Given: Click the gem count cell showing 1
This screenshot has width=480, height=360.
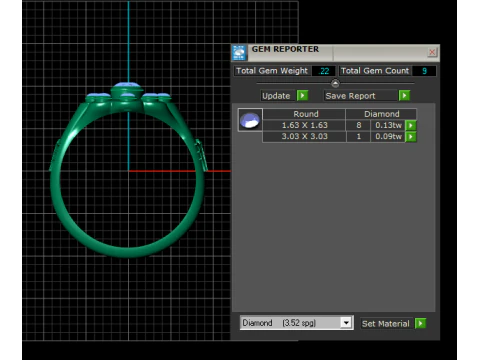Looking at the screenshot, I should (x=358, y=137).
